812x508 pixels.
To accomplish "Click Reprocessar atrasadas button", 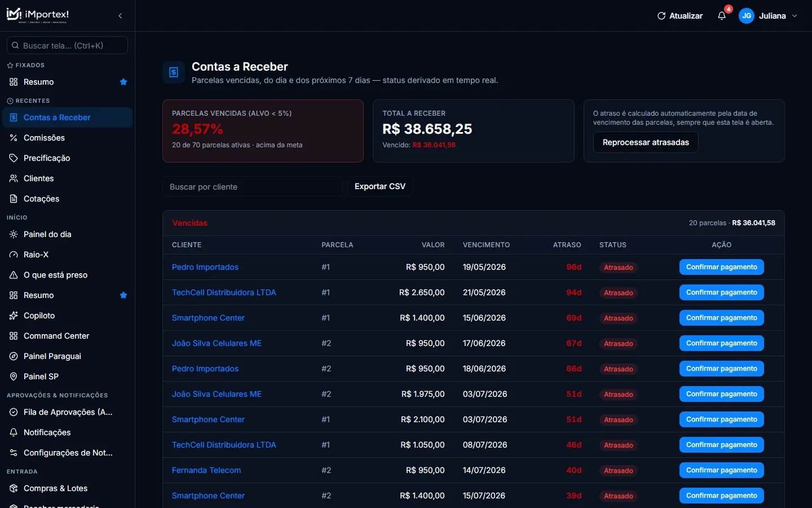I will click(x=646, y=142).
